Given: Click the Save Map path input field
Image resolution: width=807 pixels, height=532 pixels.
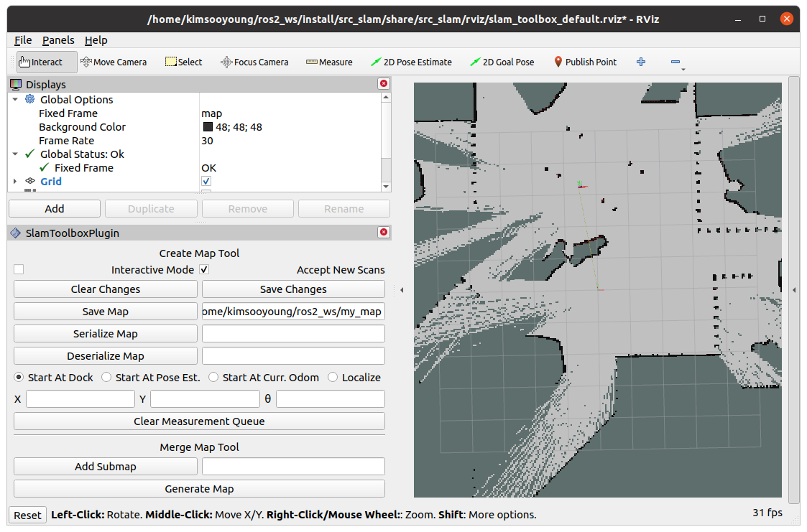Looking at the screenshot, I should 293,312.
